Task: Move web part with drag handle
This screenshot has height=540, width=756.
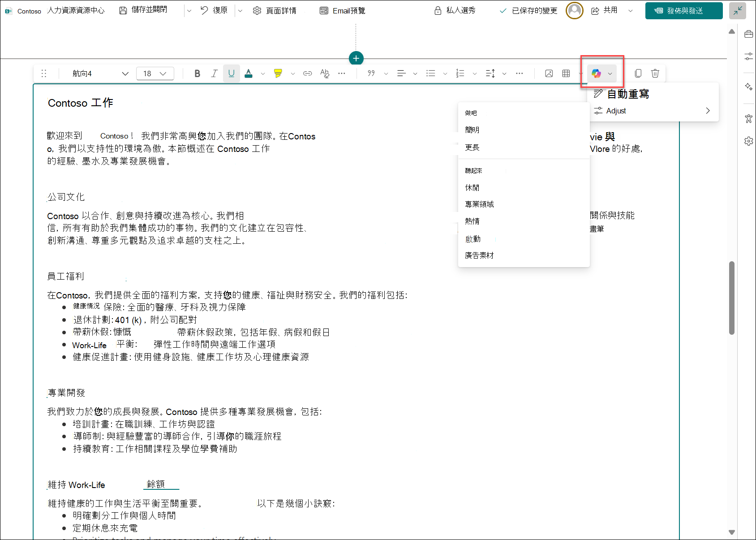Action: point(44,73)
